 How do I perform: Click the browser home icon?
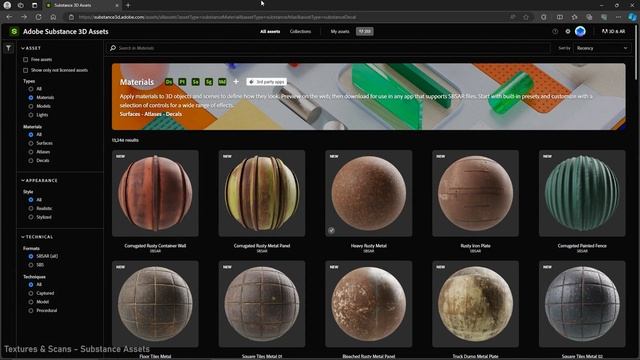pyautogui.click(x=53, y=17)
